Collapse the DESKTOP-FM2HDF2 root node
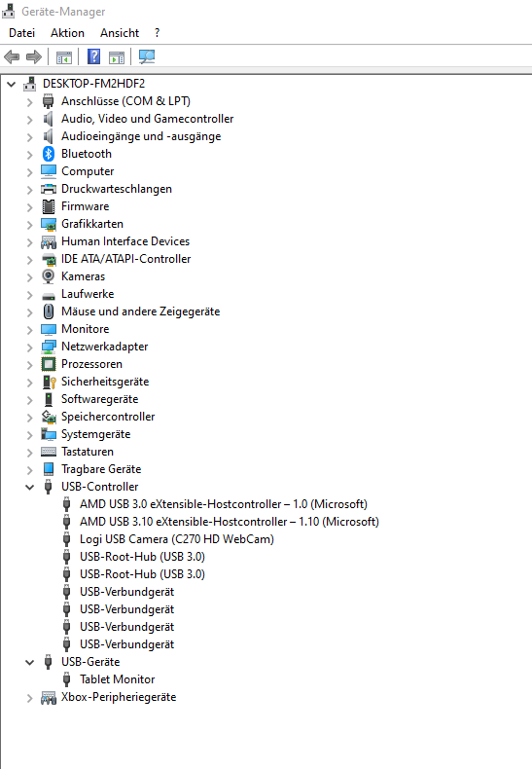The width and height of the screenshot is (532, 769). click(x=12, y=85)
